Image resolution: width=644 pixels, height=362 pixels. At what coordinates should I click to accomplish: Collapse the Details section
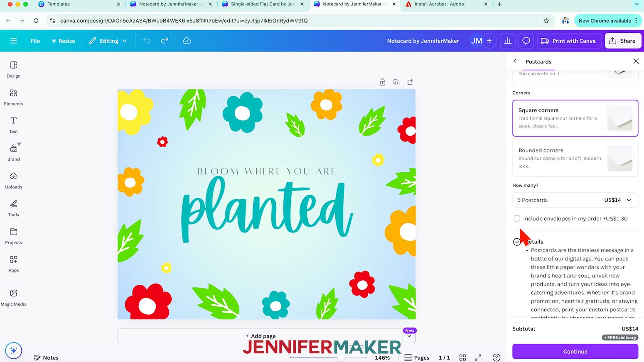tap(516, 242)
